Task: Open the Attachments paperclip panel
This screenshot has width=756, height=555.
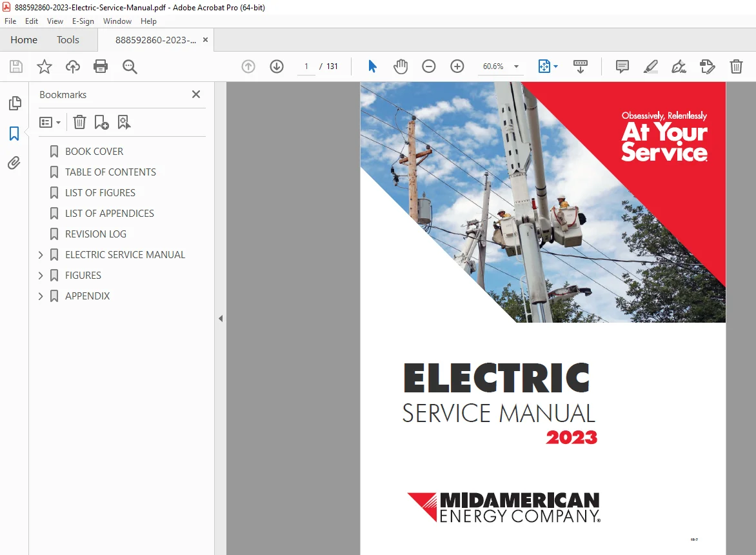Action: (x=14, y=163)
